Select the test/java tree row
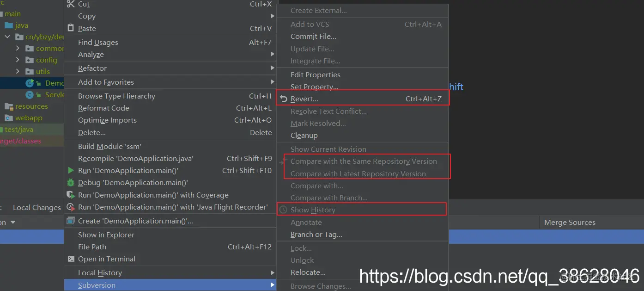Image resolution: width=644 pixels, height=291 pixels. coord(32,130)
